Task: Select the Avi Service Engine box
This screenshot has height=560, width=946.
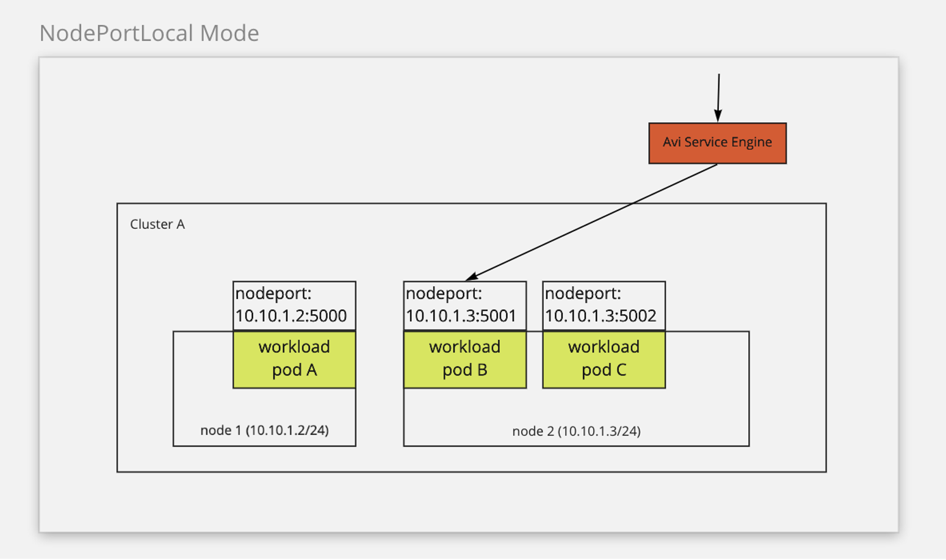Action: point(717,143)
